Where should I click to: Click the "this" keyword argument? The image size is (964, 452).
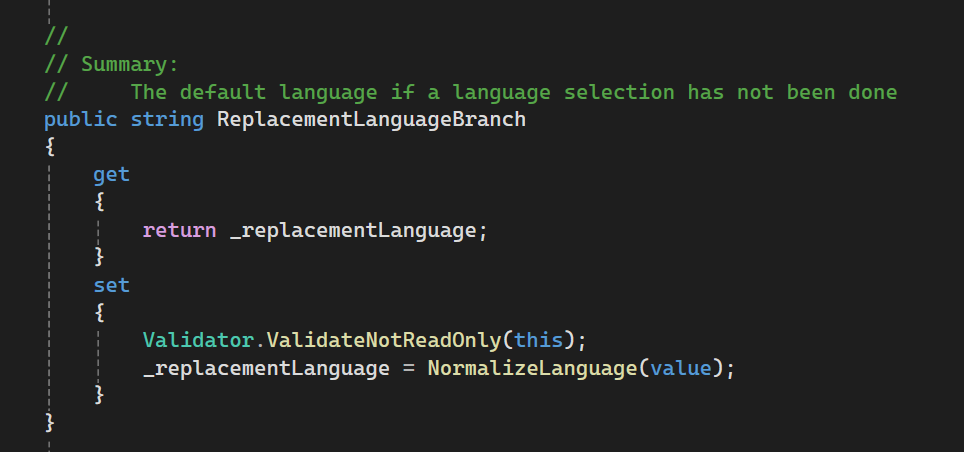point(538,340)
